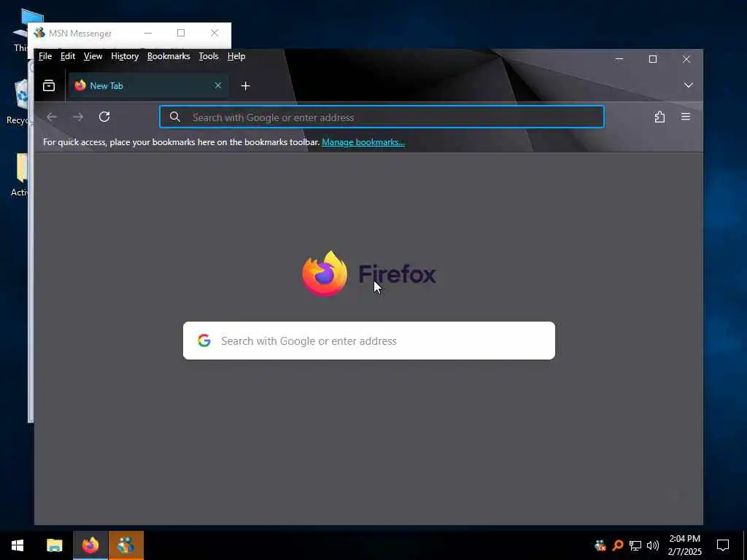Screen dimensions: 747x560
Task: Open the network tray icon
Action: point(635,545)
